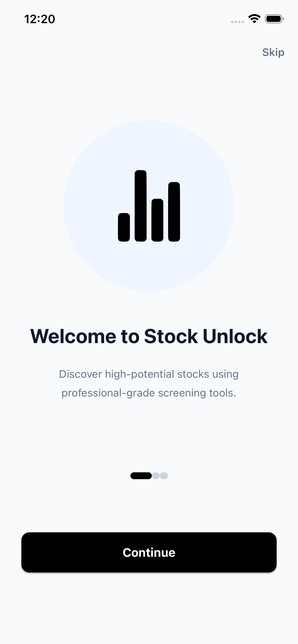Image resolution: width=298 pixels, height=644 pixels.
Task: Tap the word "Unlock" in the heading
Action: pyautogui.click(x=235, y=336)
